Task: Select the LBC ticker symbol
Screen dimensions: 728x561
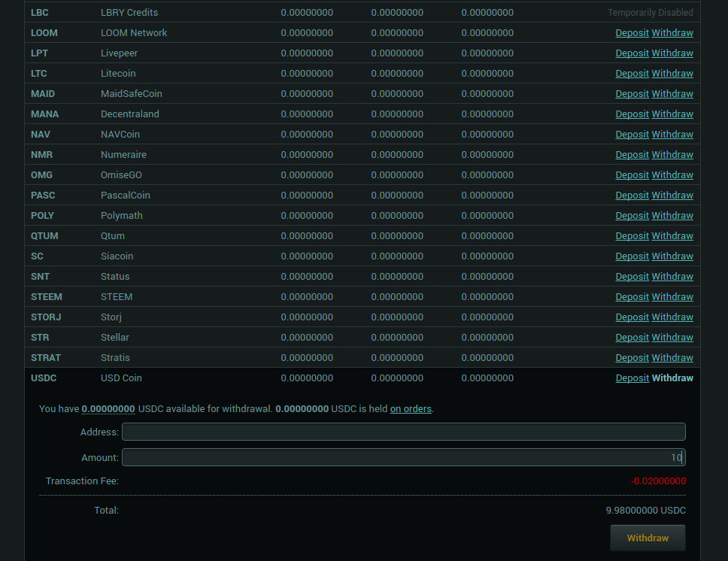Action: click(x=39, y=13)
